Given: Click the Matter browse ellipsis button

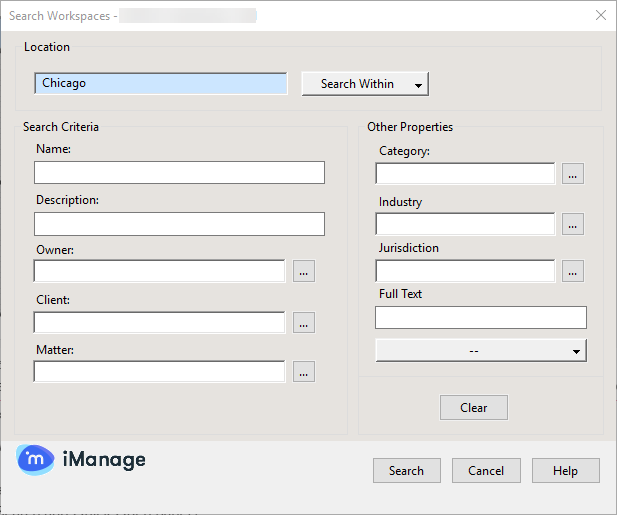Looking at the screenshot, I should (304, 372).
